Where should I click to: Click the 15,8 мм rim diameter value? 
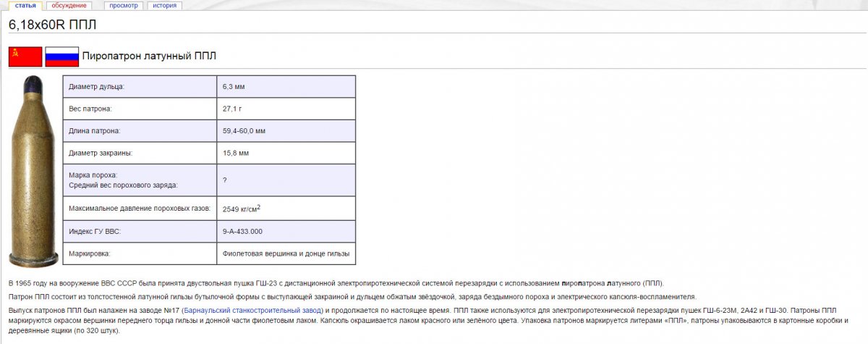coord(236,154)
